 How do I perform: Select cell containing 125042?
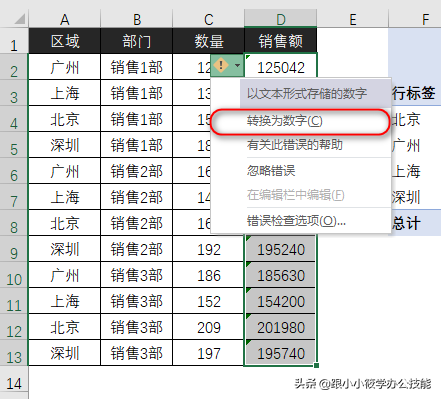tap(281, 67)
